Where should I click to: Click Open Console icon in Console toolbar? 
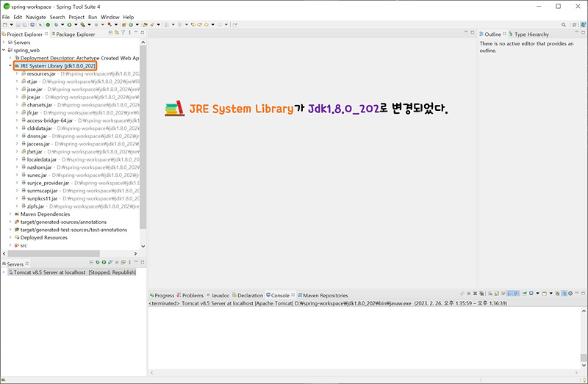point(544,294)
